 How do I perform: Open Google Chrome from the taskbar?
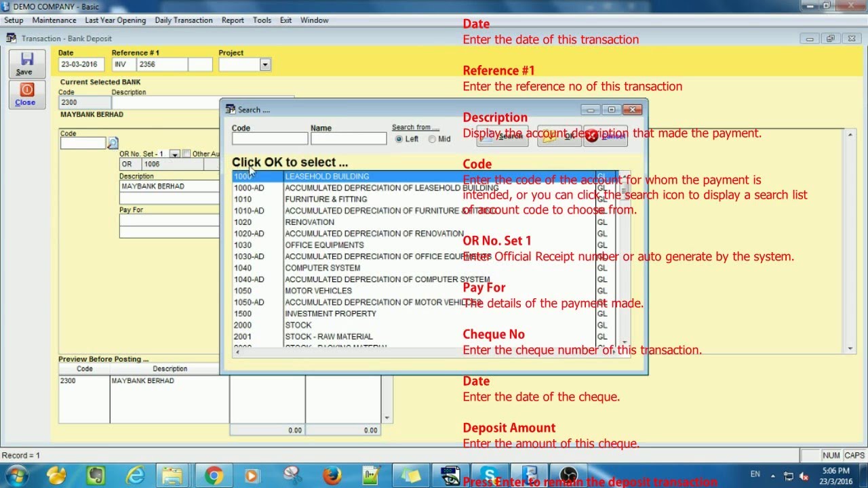[213, 475]
